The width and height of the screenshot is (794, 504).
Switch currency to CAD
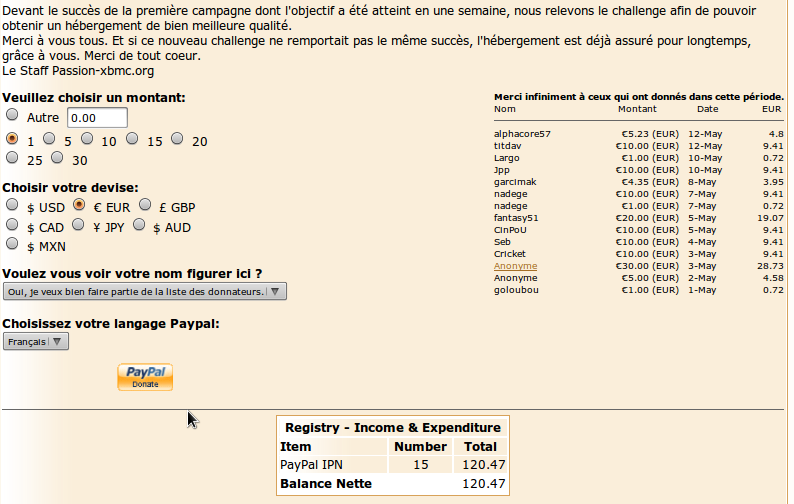tap(13, 225)
